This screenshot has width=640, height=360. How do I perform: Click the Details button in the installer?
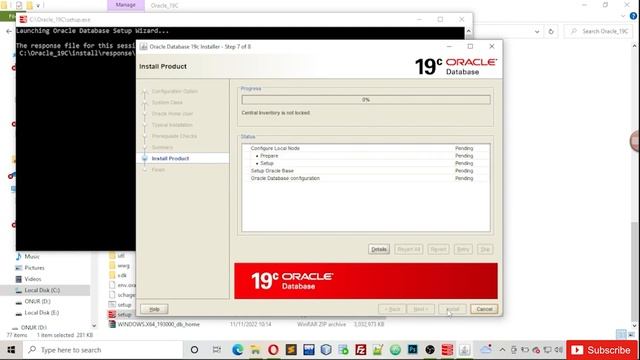[379, 249]
